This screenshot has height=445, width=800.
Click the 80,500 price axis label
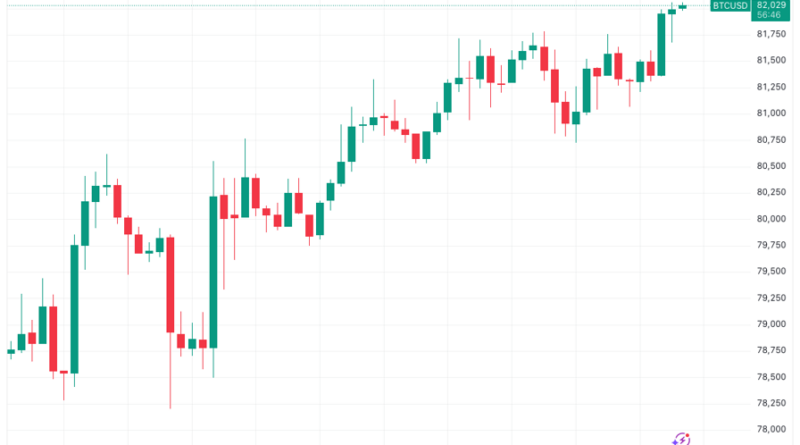coord(771,166)
